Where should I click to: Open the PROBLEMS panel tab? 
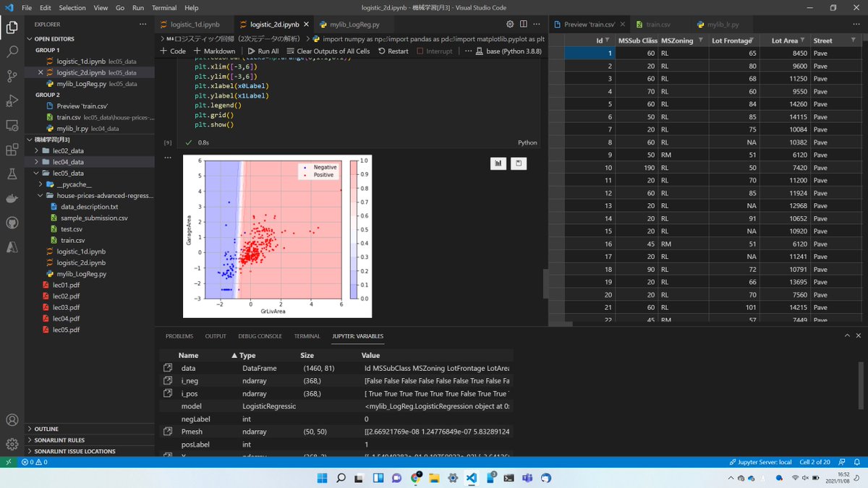(x=179, y=336)
